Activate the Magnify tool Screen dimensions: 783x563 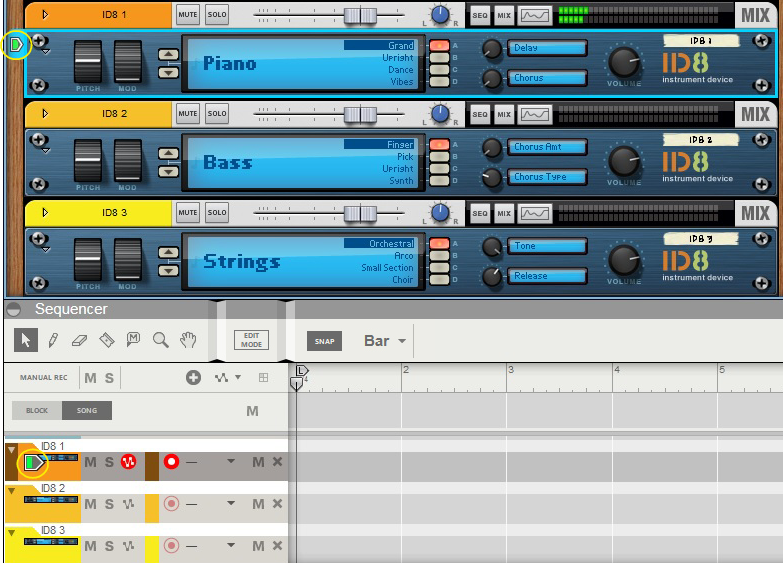160,341
